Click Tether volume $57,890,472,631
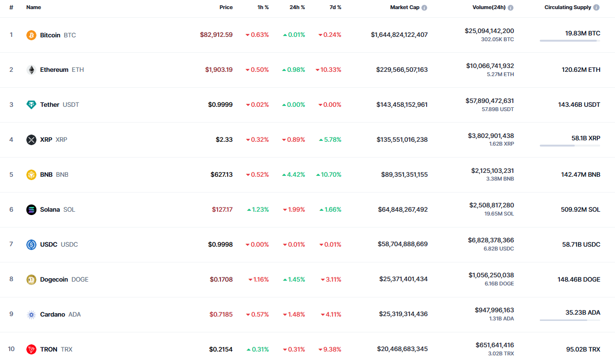The width and height of the screenshot is (615, 364). coord(489,101)
